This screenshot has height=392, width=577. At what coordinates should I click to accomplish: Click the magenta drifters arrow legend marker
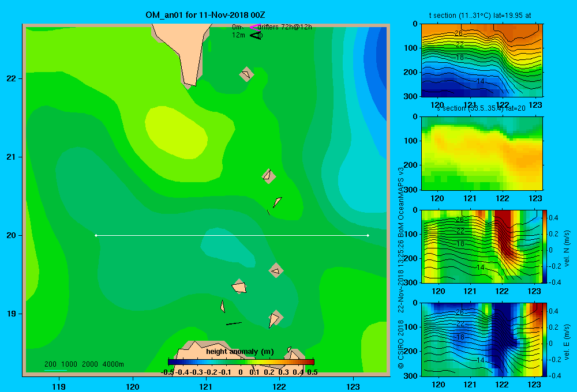click(254, 27)
